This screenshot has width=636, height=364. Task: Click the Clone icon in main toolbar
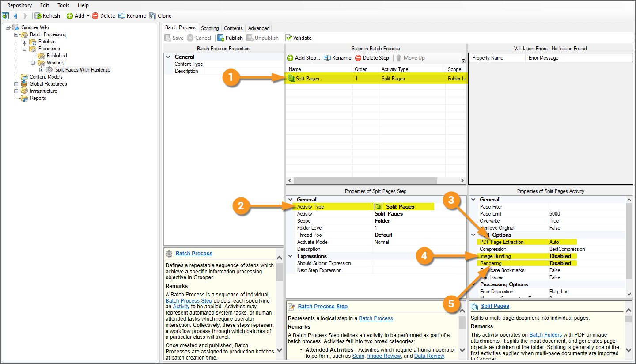pos(153,16)
